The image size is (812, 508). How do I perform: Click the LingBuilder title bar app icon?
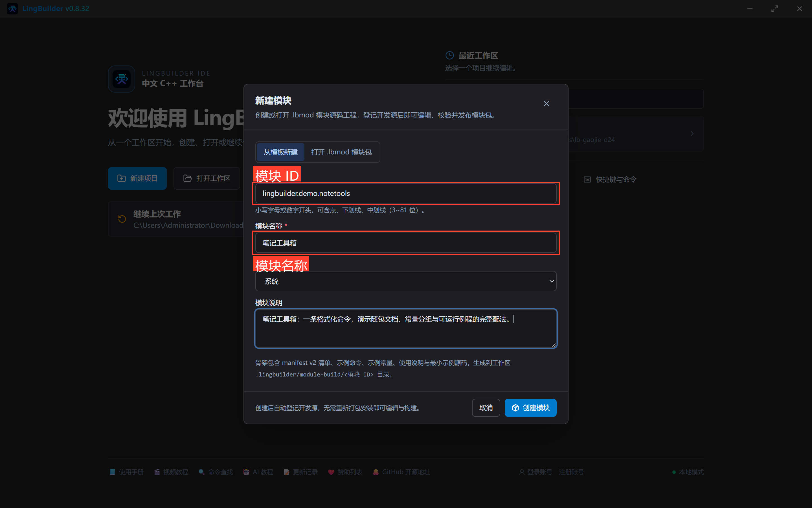pyautogui.click(x=12, y=9)
